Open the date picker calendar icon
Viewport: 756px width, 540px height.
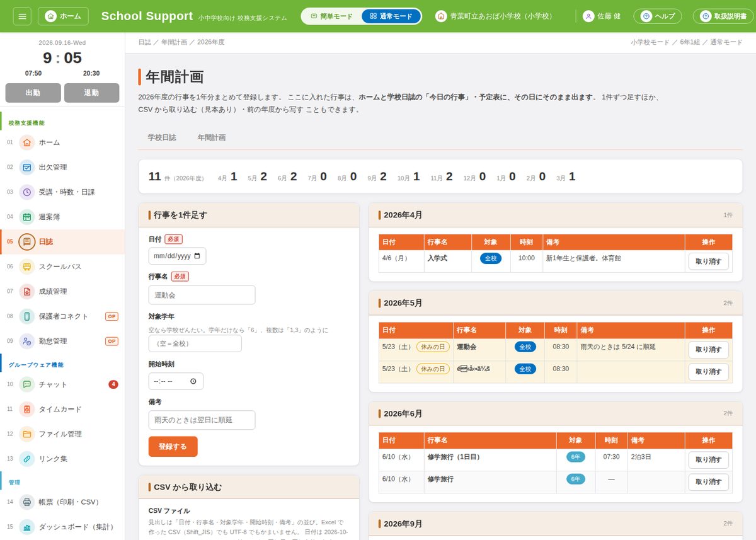(x=197, y=256)
